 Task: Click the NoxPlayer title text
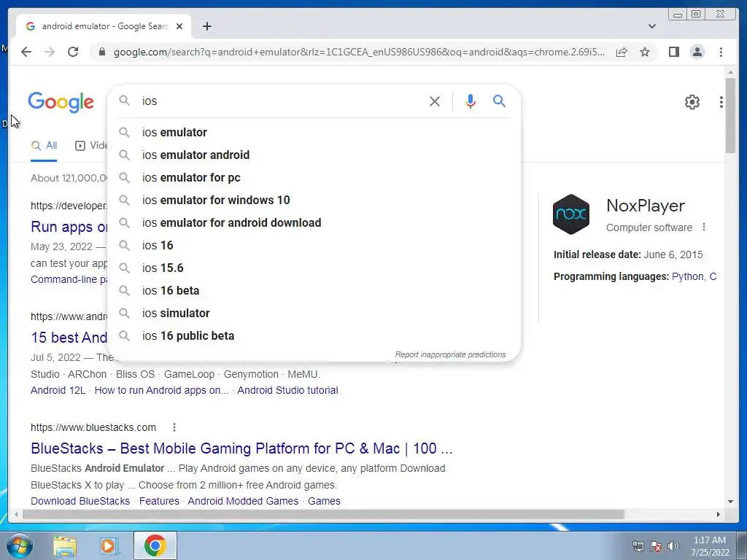[x=646, y=206]
